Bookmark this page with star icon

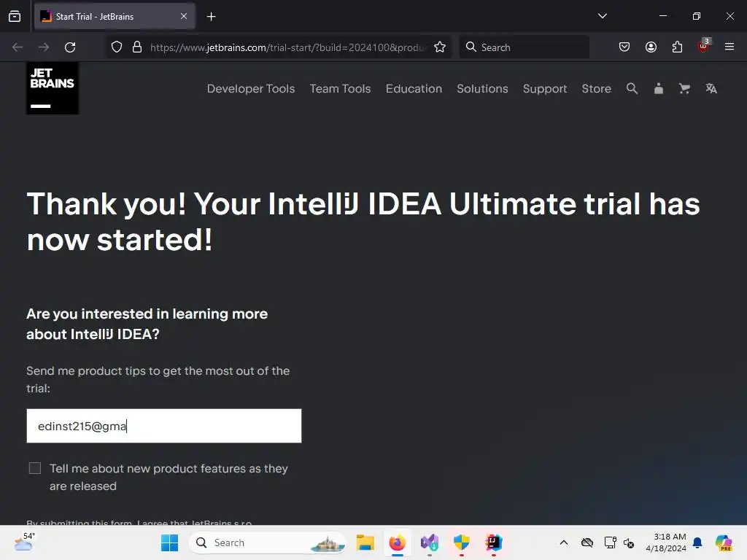pyautogui.click(x=440, y=47)
